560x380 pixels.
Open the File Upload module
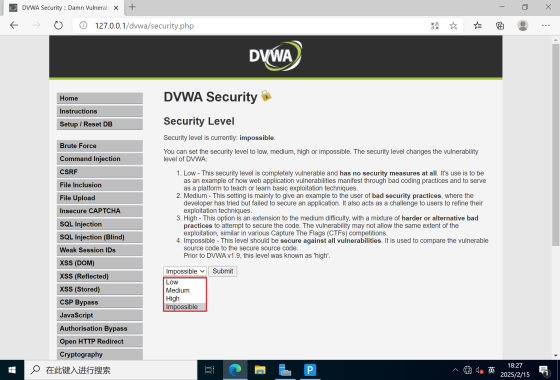(100, 198)
